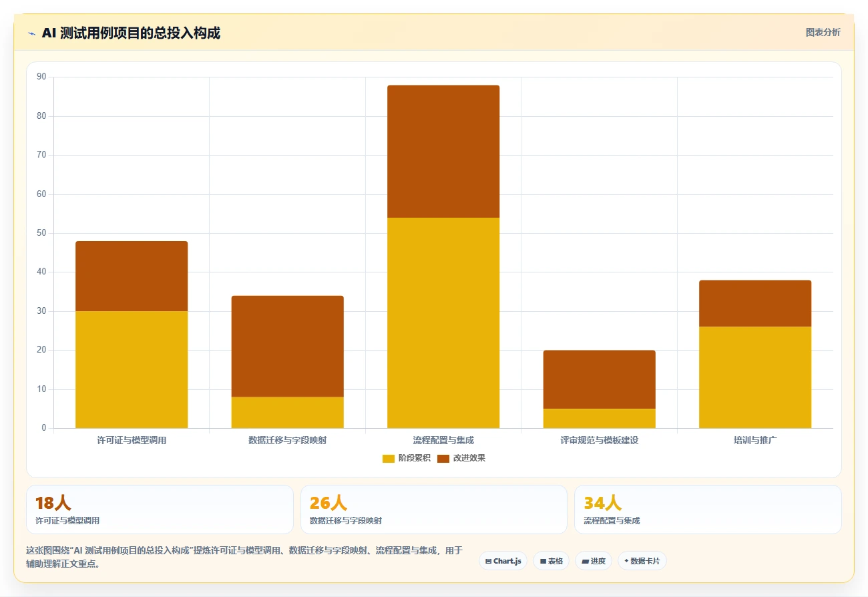Click the 流程配置与集成 x-axis label
This screenshot has height=597, width=868.
[443, 441]
